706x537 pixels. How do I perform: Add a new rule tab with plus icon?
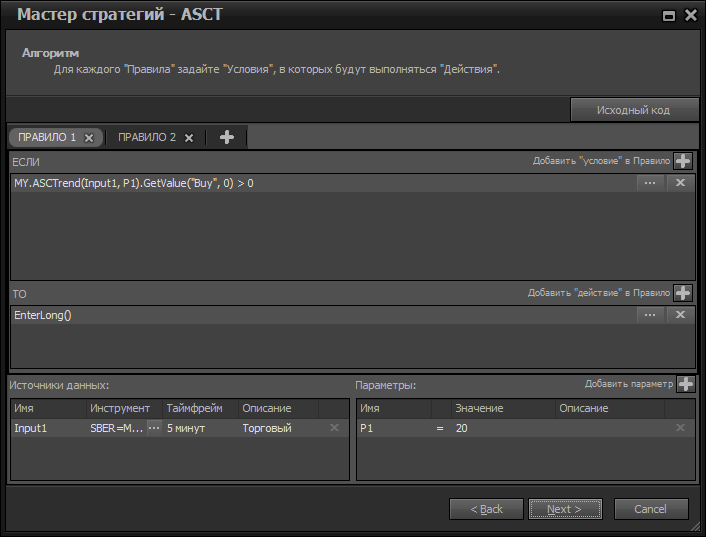click(227, 137)
